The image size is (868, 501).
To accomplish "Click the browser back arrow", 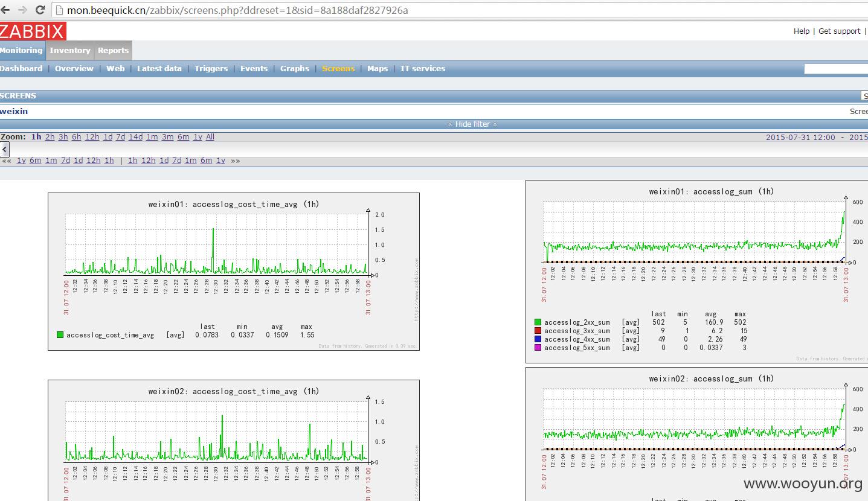I will pyautogui.click(x=6, y=10).
